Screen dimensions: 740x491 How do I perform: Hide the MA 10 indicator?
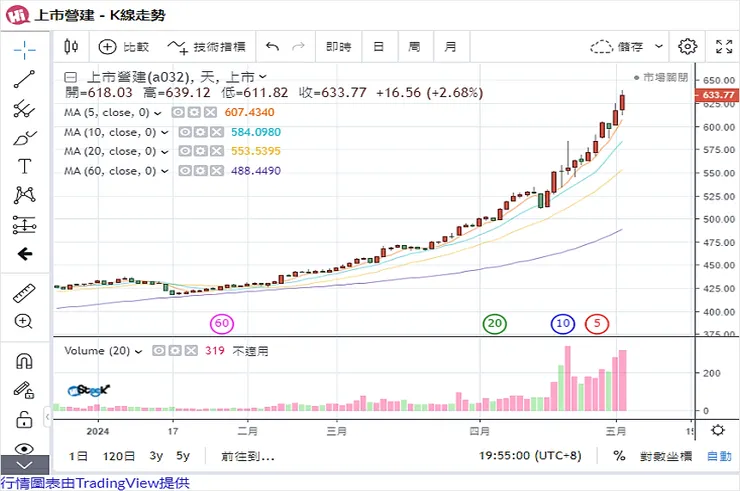click(185, 132)
